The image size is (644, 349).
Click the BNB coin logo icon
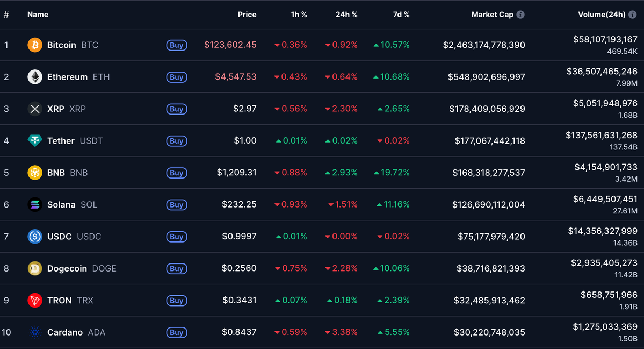tap(35, 173)
